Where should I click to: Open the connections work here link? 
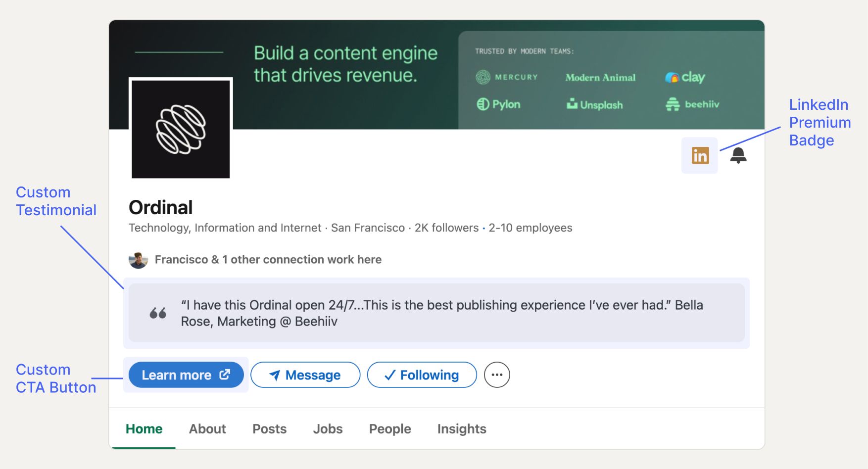(x=268, y=260)
